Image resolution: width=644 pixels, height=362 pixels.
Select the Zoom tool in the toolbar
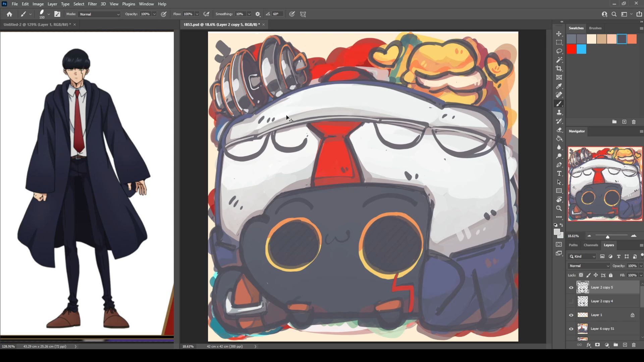[x=559, y=208]
